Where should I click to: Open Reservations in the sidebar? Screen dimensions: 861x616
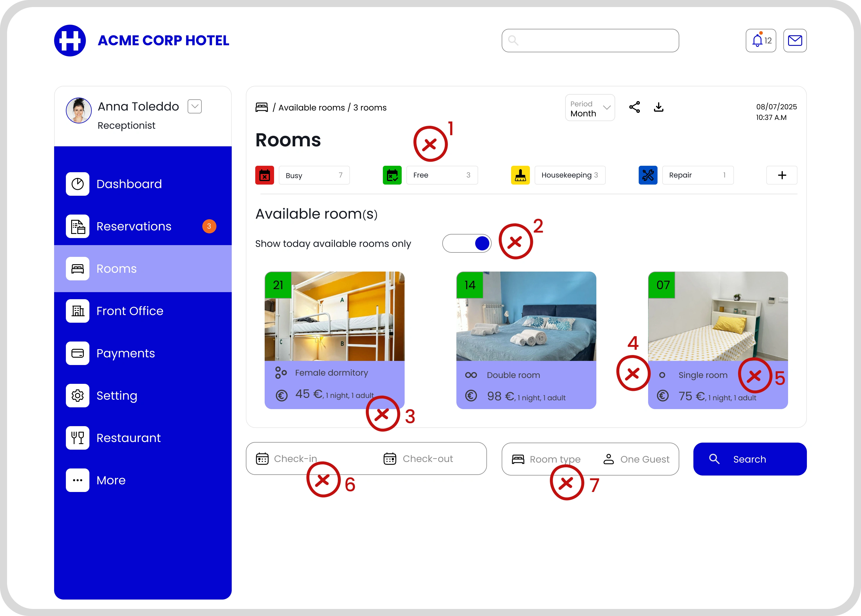134,227
